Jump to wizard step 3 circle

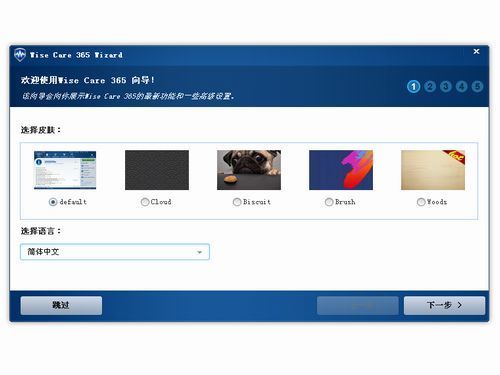pos(446,87)
